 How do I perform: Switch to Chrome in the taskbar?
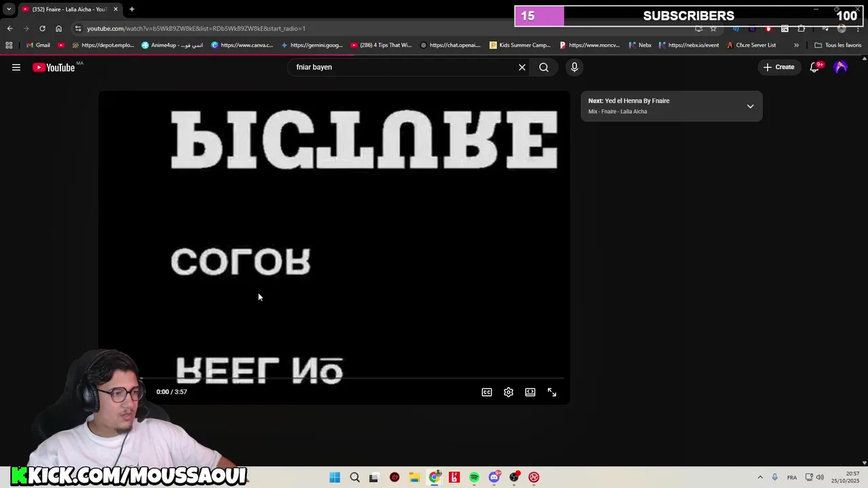(x=434, y=477)
